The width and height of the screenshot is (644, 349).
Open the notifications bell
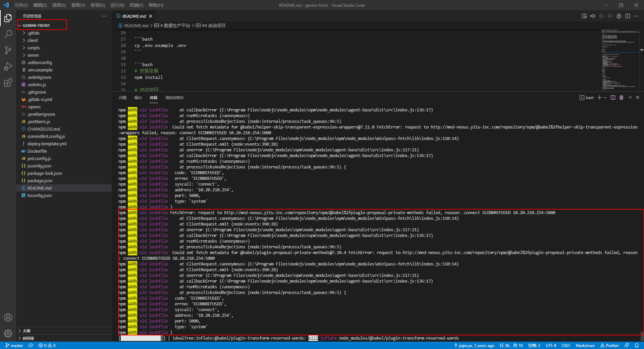tap(636, 345)
